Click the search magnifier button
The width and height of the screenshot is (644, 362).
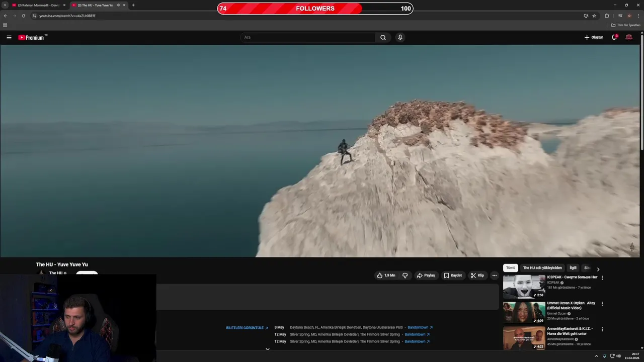pyautogui.click(x=383, y=37)
